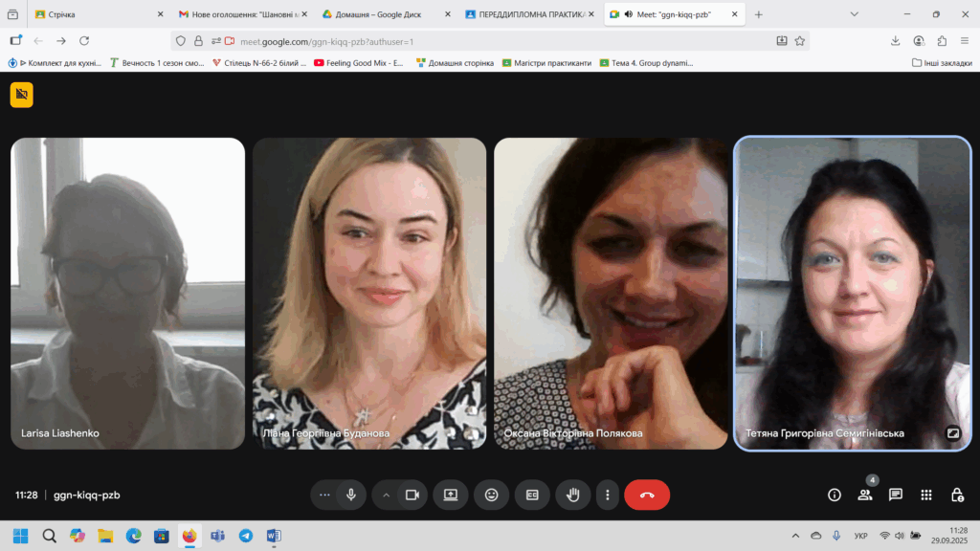Viewport: 980px width, 551px height.
Task: Toggle the camera on or off
Action: point(412,495)
